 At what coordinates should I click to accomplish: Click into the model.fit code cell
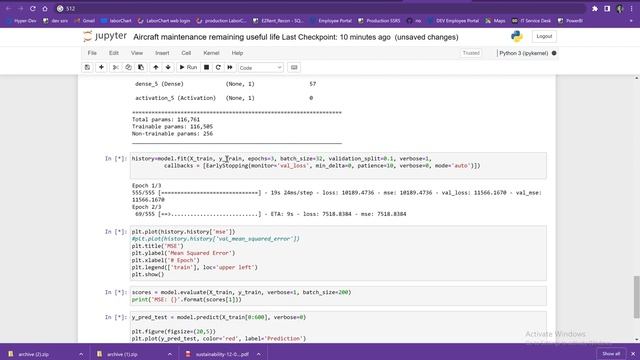(338, 166)
